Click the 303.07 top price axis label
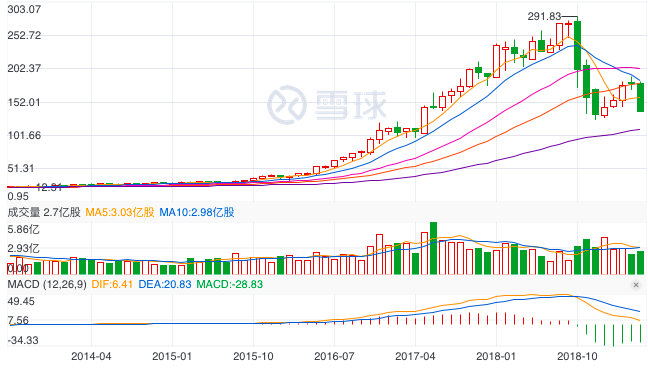 point(24,9)
